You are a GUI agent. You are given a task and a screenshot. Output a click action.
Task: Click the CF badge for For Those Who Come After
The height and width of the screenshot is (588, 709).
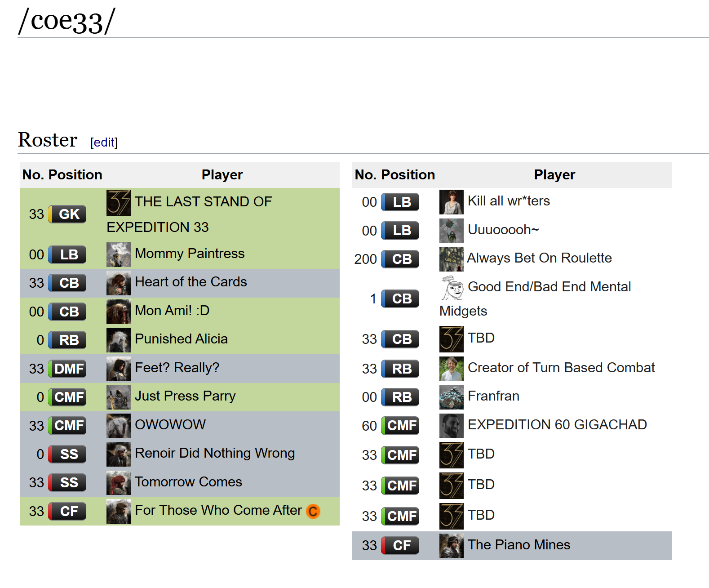67,511
